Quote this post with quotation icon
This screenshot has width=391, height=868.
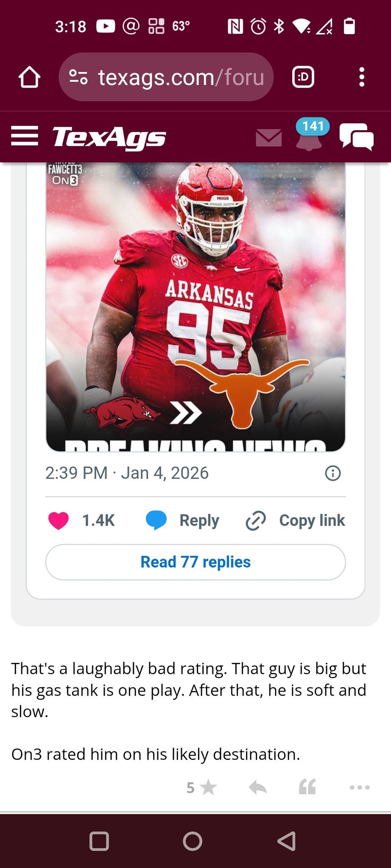point(307,787)
